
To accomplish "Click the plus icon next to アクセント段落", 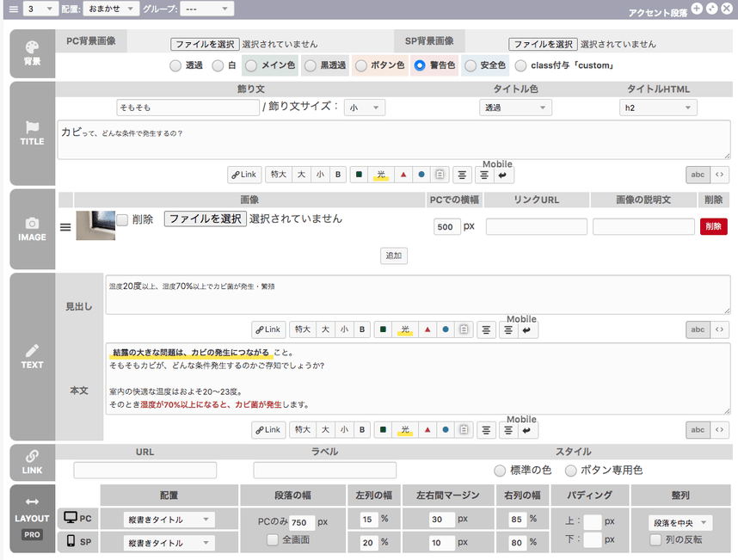I will (697, 8).
